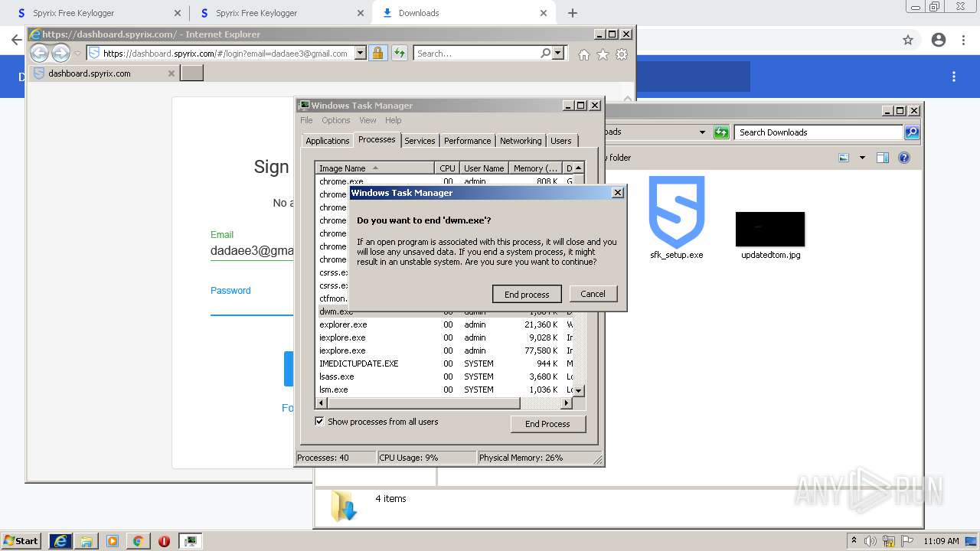Image resolution: width=980 pixels, height=551 pixels.
Task: Sort processes by Memory column
Action: 536,168
